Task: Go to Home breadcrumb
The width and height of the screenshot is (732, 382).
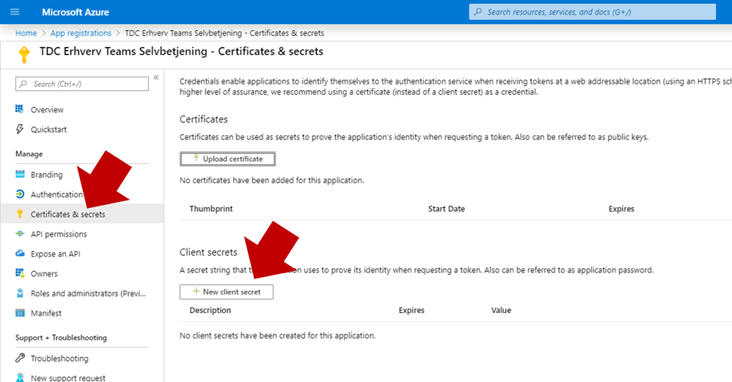Action: [x=26, y=33]
